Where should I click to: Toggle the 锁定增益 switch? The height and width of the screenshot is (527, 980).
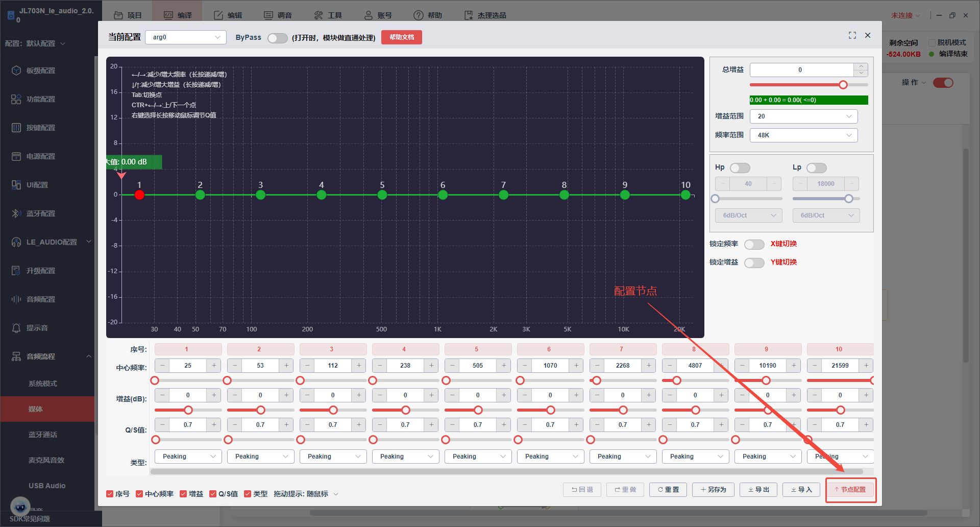[x=754, y=262]
